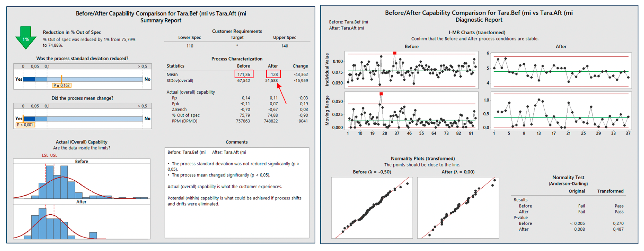
Task: Click the Comments text box
Action: (237, 192)
